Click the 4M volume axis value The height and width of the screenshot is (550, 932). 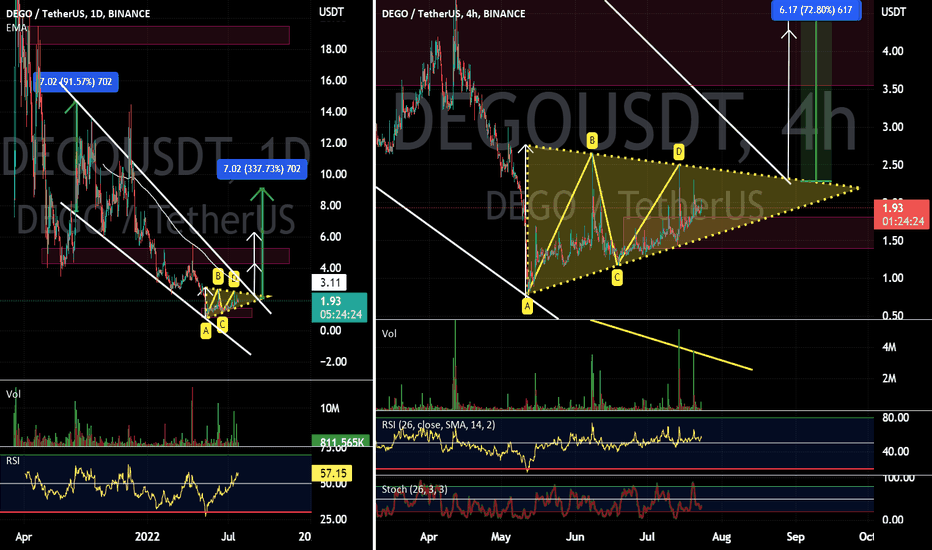pos(889,347)
